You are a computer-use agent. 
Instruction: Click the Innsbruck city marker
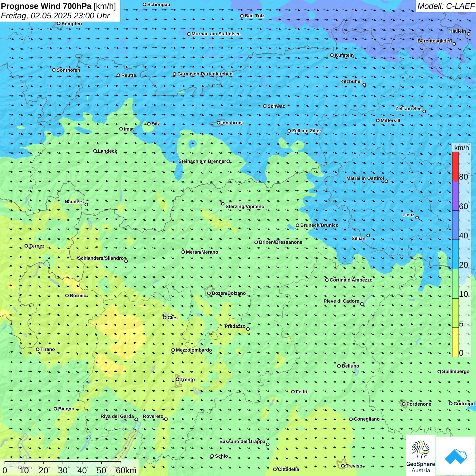[x=219, y=123]
